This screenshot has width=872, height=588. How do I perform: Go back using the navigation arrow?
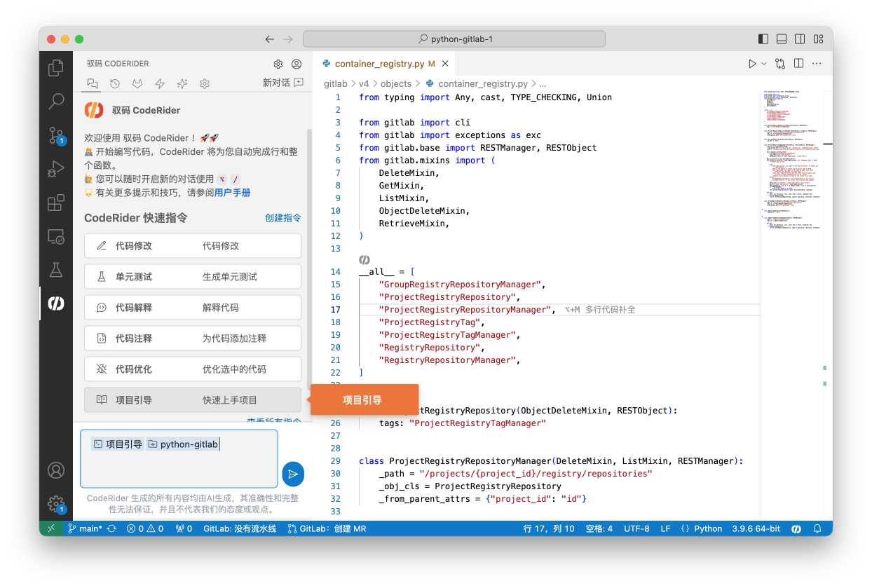tap(270, 39)
